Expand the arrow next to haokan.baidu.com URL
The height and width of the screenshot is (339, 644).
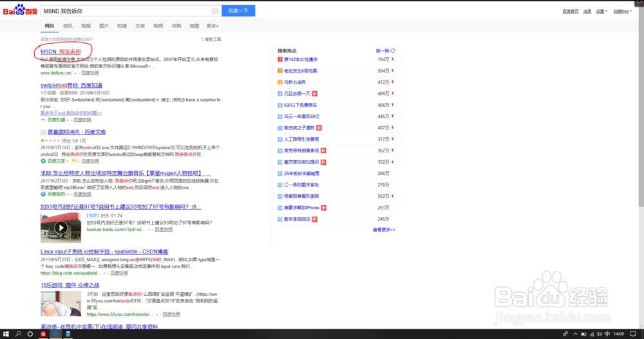tap(149, 230)
